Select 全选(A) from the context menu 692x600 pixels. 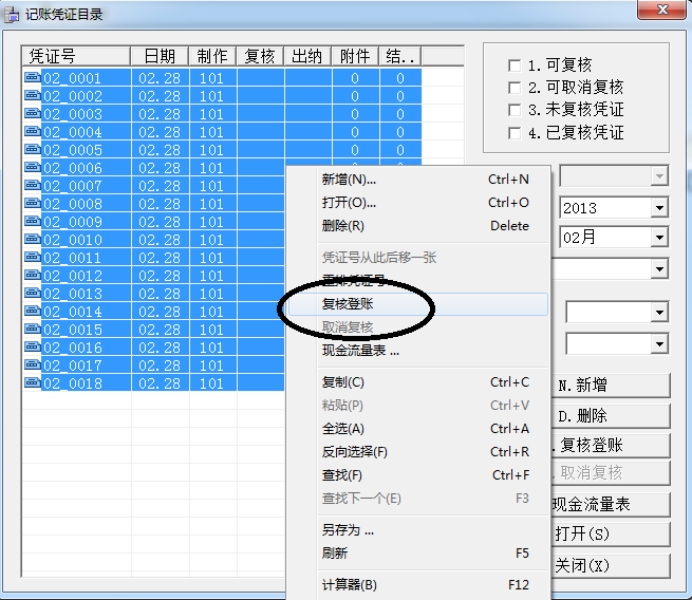coord(418,428)
